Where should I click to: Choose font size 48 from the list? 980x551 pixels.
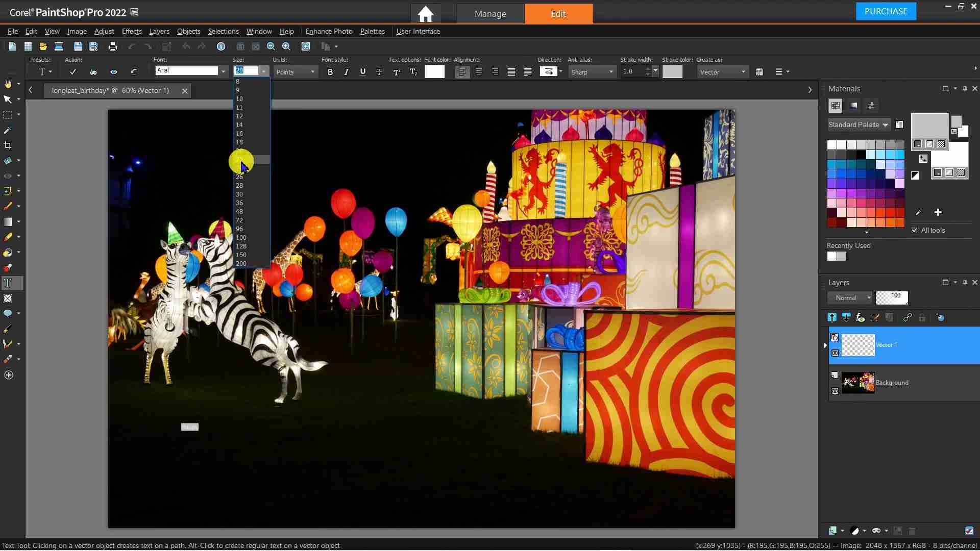click(239, 211)
